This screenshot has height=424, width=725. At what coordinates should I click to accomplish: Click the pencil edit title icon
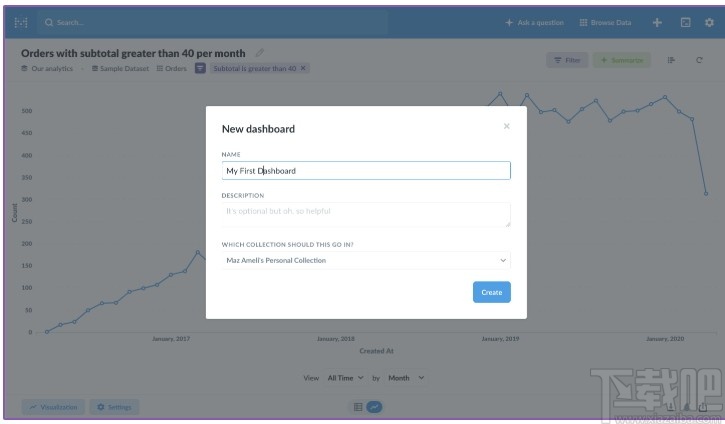click(260, 53)
